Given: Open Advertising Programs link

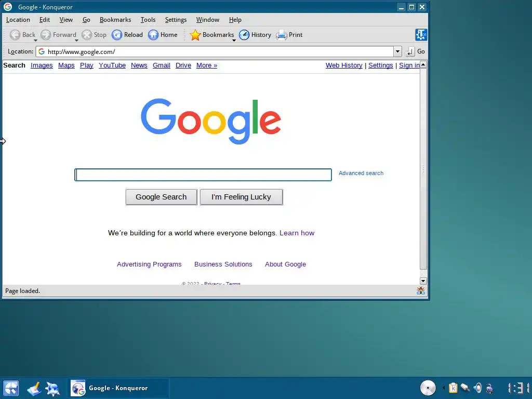Looking at the screenshot, I should tap(149, 264).
